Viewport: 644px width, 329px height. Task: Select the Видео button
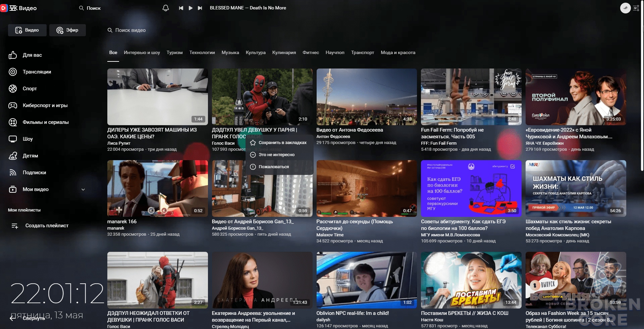pos(27,30)
